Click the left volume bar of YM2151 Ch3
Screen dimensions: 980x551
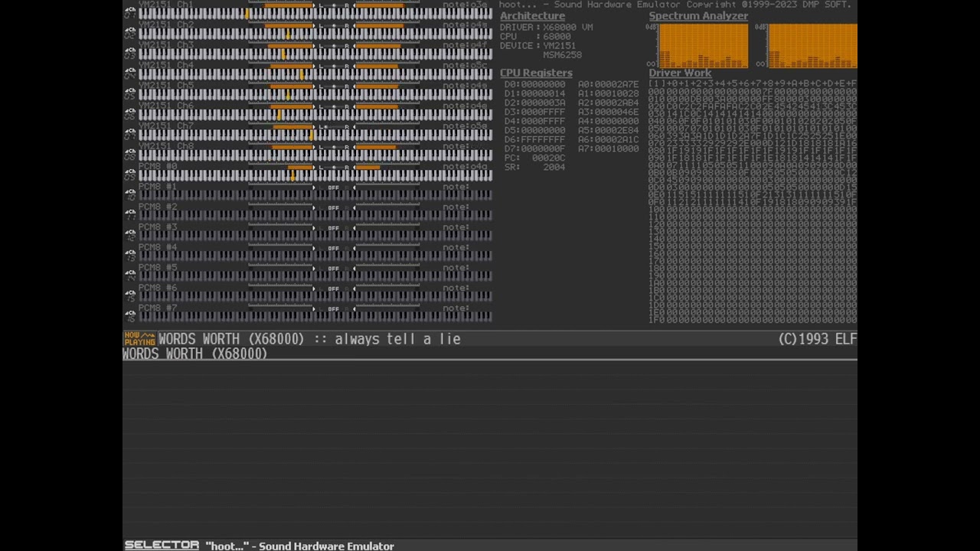coord(280,45)
